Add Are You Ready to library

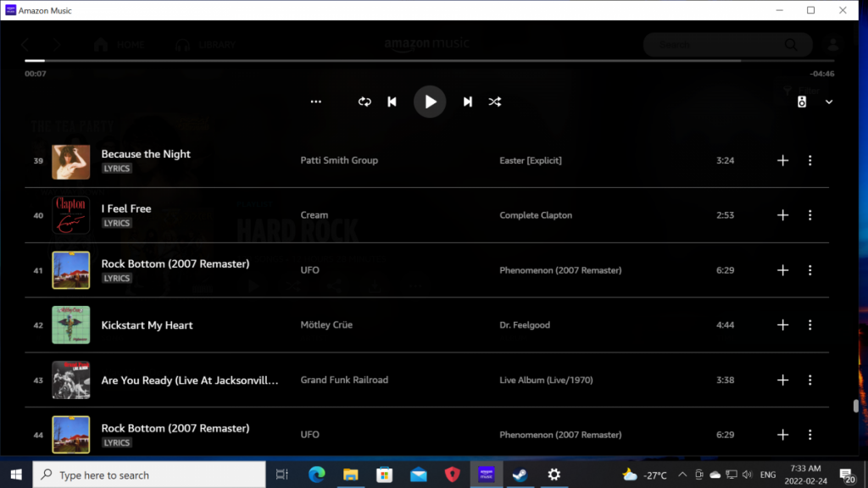782,380
